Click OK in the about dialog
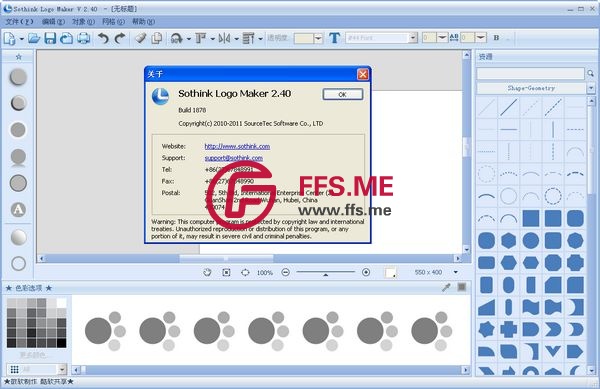 342,94
